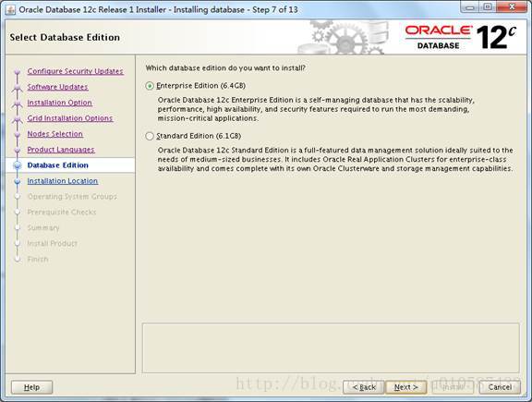Go to the Nodes Selection step

point(55,134)
